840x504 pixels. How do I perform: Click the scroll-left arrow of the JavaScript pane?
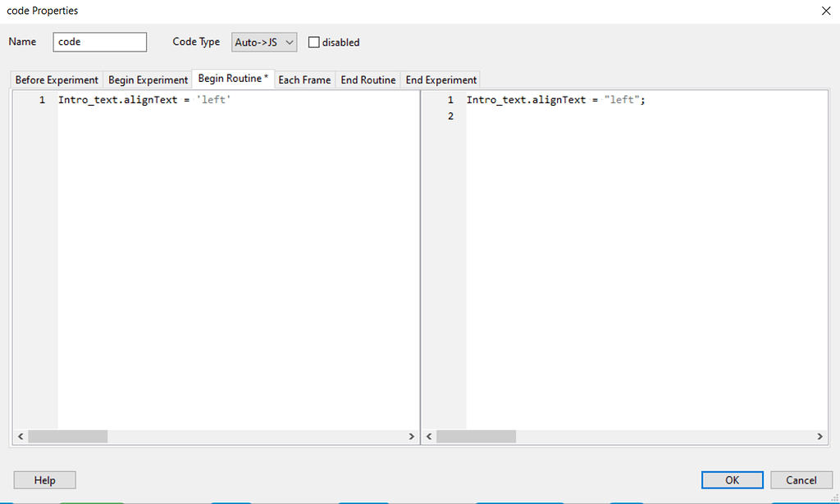(x=428, y=437)
